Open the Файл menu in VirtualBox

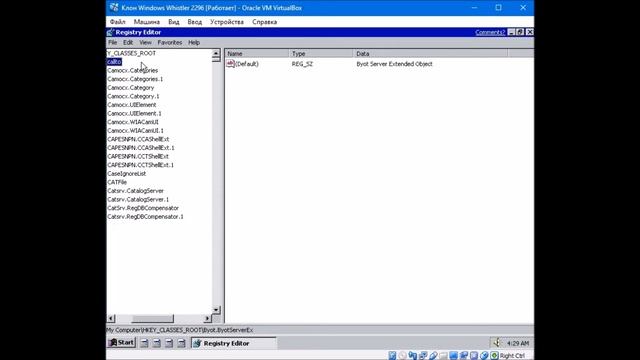coord(118,22)
